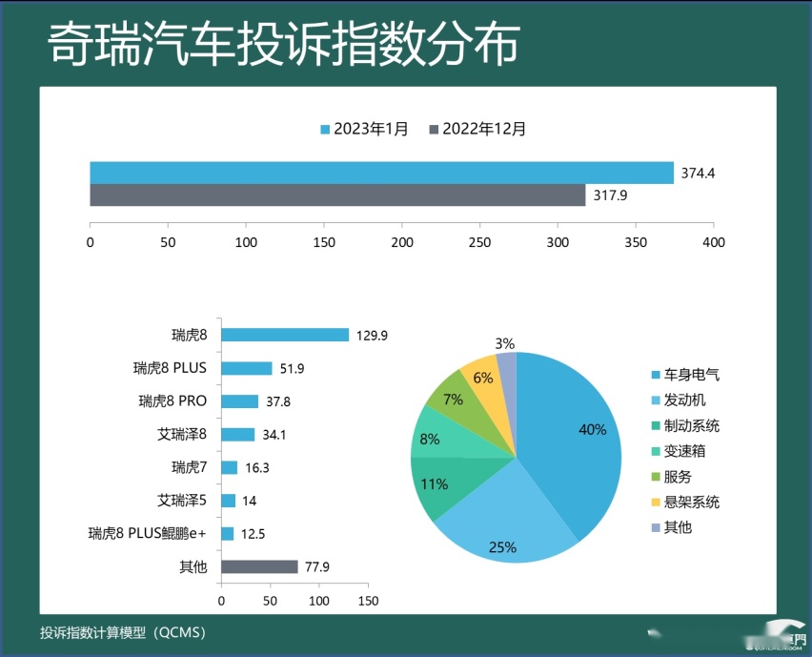The image size is (812, 657).
Task: Click the 发动机 legend text
Action: (684, 400)
